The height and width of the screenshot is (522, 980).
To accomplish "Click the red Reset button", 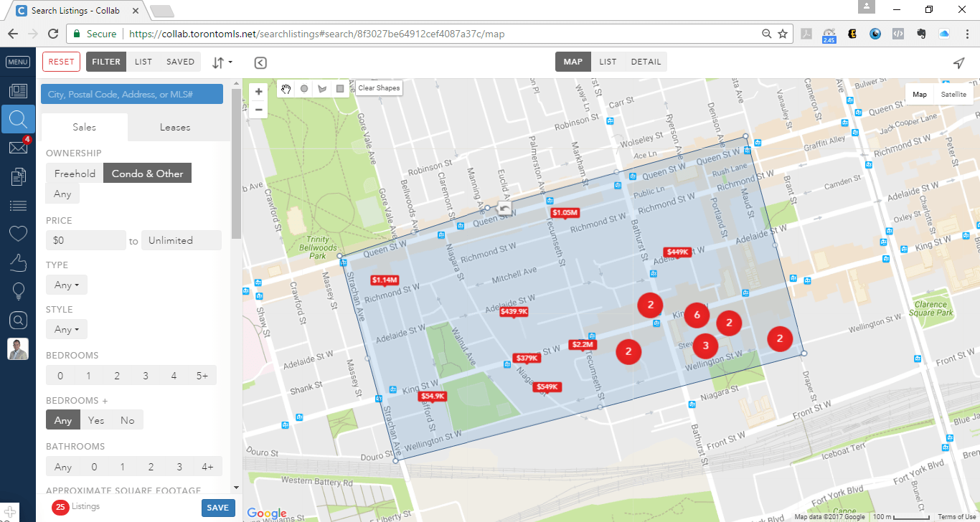I will (x=61, y=62).
